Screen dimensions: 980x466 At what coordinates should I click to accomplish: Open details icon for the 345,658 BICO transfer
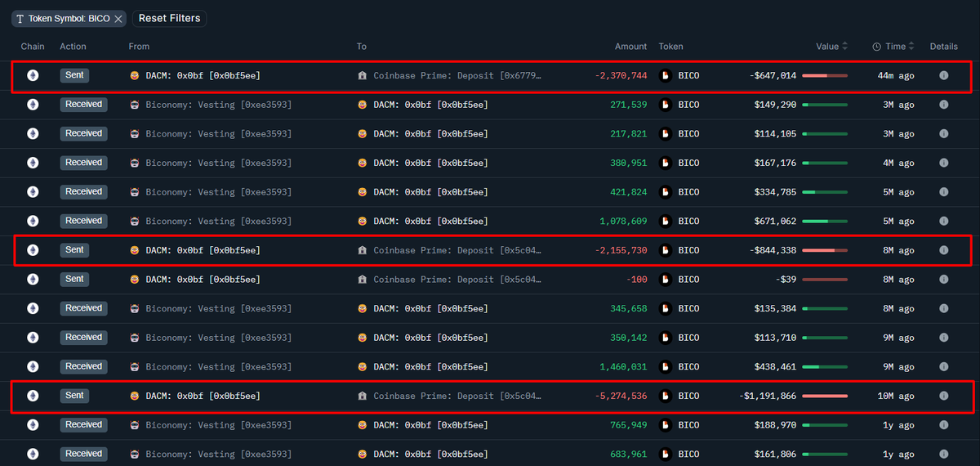(943, 308)
